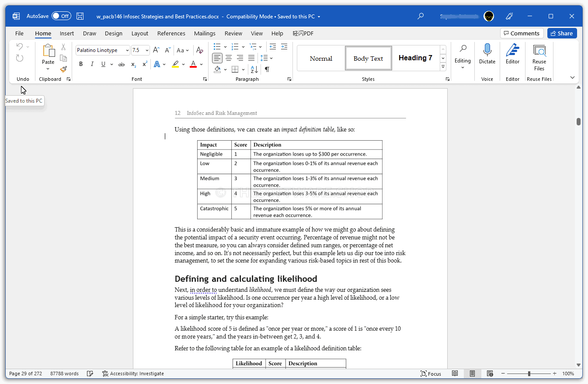Open the Line Spacing dropdown

click(266, 58)
